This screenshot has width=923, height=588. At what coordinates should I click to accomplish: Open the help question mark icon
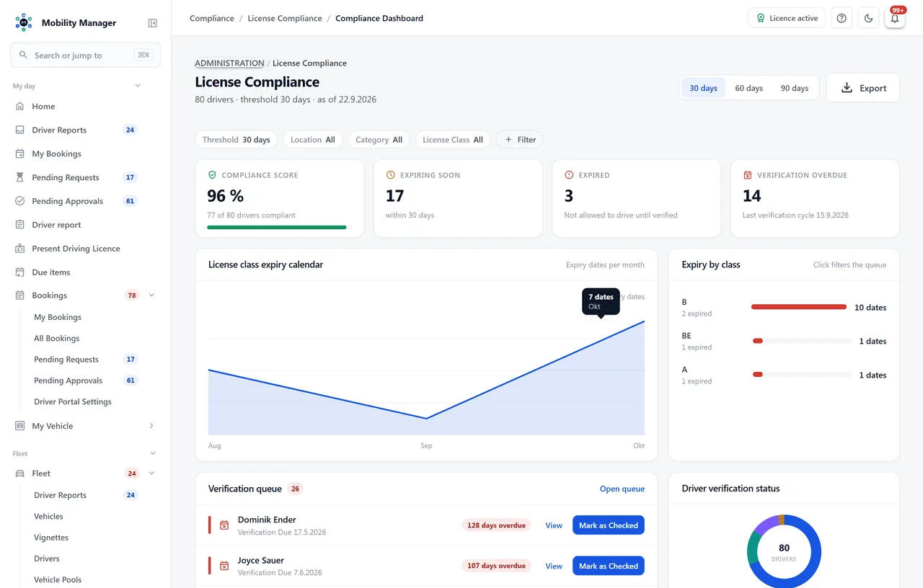tap(842, 18)
